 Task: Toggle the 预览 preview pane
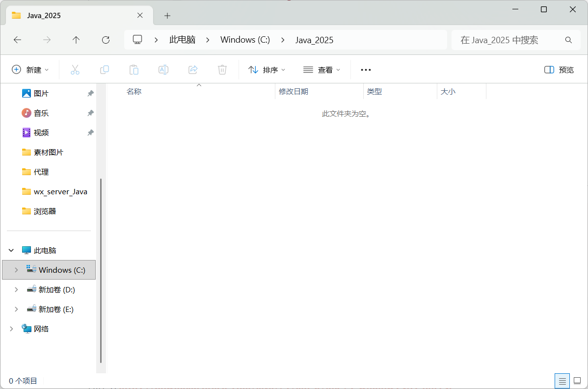click(559, 70)
